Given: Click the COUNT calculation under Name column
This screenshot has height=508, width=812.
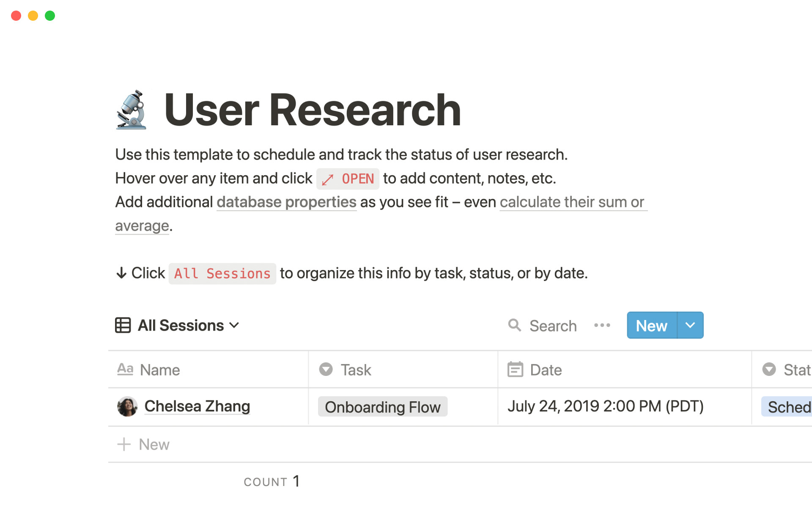Looking at the screenshot, I should coord(272,481).
